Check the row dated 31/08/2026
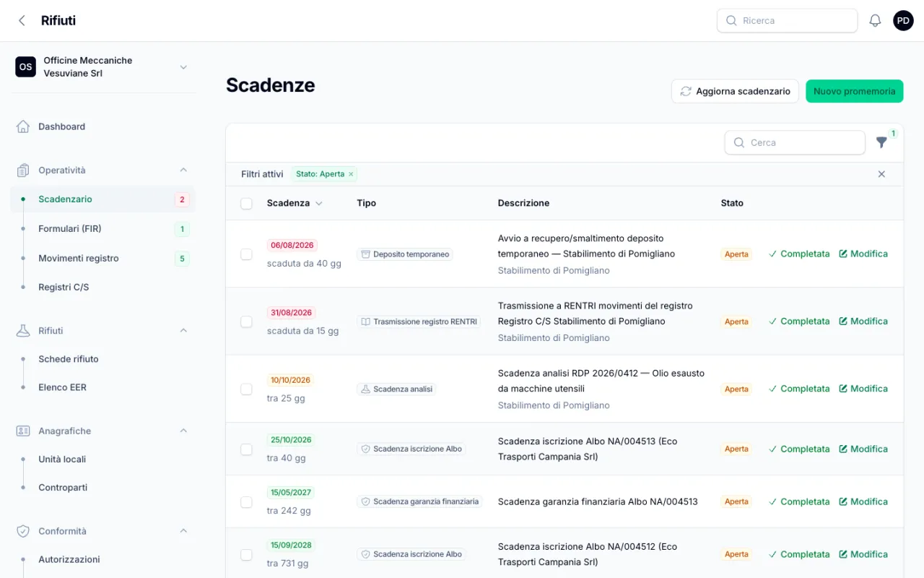 pyautogui.click(x=246, y=322)
